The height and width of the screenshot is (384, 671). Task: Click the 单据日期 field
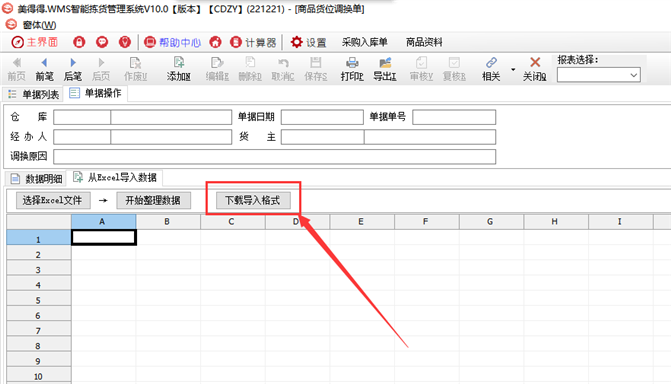coord(322,117)
